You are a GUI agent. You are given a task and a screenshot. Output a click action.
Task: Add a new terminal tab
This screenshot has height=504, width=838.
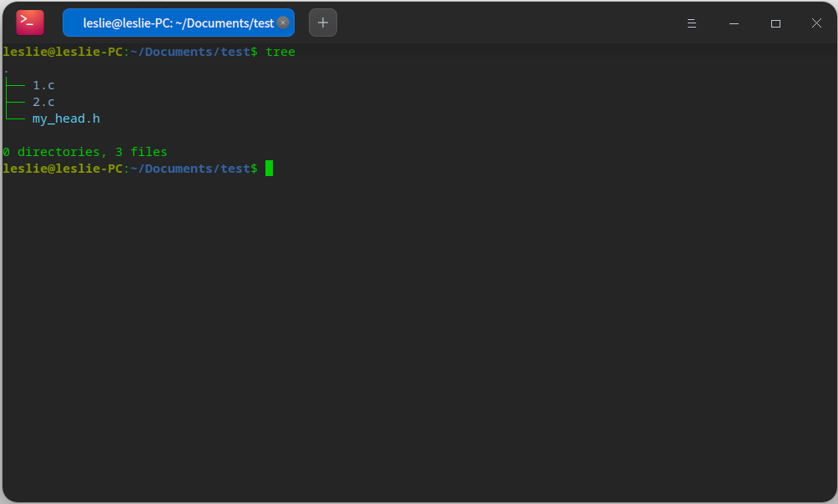coord(323,23)
